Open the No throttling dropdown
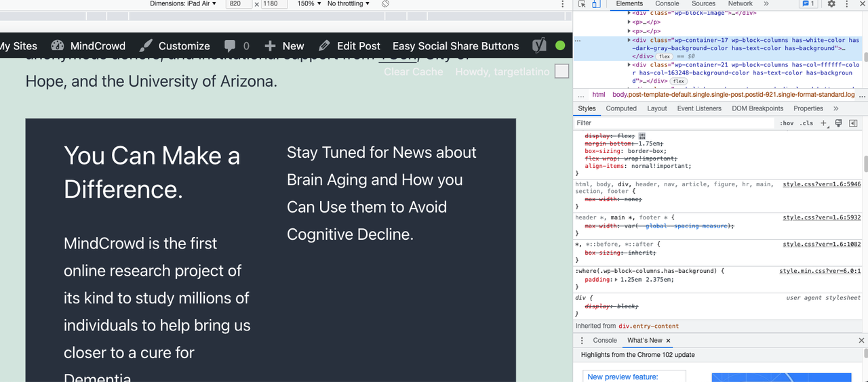 349,4
